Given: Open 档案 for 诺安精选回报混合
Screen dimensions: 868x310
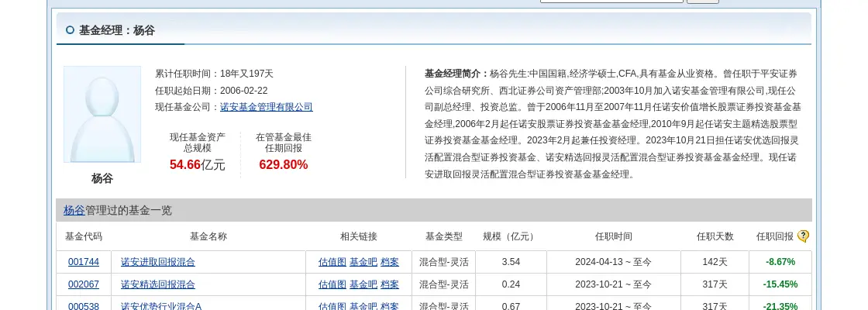Looking at the screenshot, I should click(x=390, y=284).
